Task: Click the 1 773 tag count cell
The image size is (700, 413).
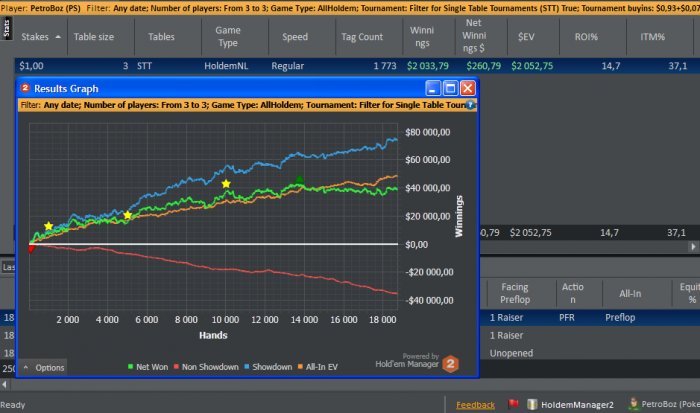Action: click(x=384, y=66)
